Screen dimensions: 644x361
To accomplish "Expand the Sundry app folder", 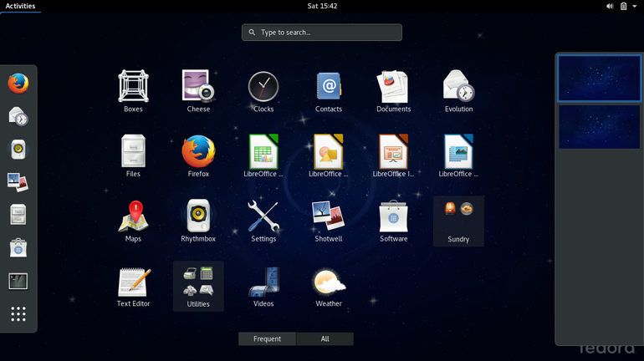I will (458, 220).
